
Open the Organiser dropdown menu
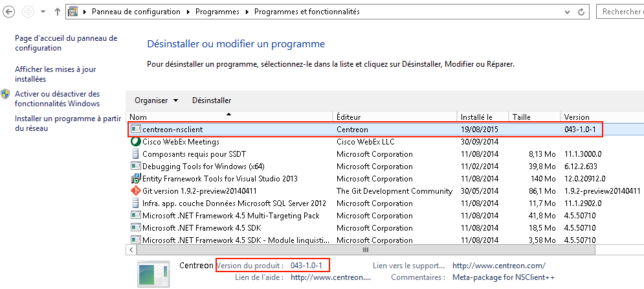point(157,100)
